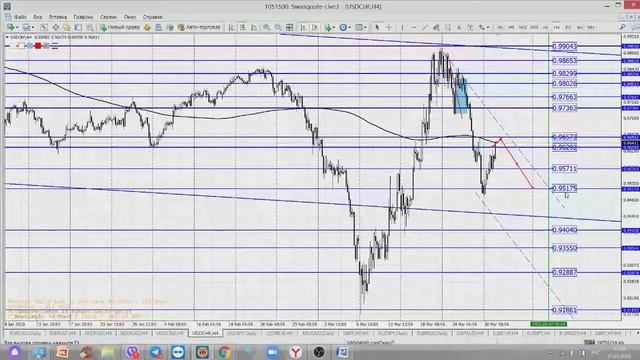Click the red square on the chart
The height and width of the screenshot is (360, 640).
coord(38,46)
